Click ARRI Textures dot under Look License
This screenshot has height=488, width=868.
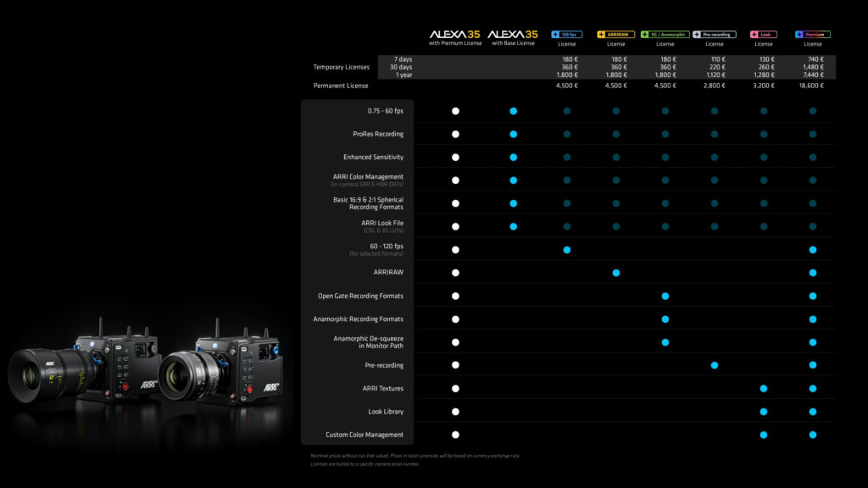pyautogui.click(x=764, y=388)
